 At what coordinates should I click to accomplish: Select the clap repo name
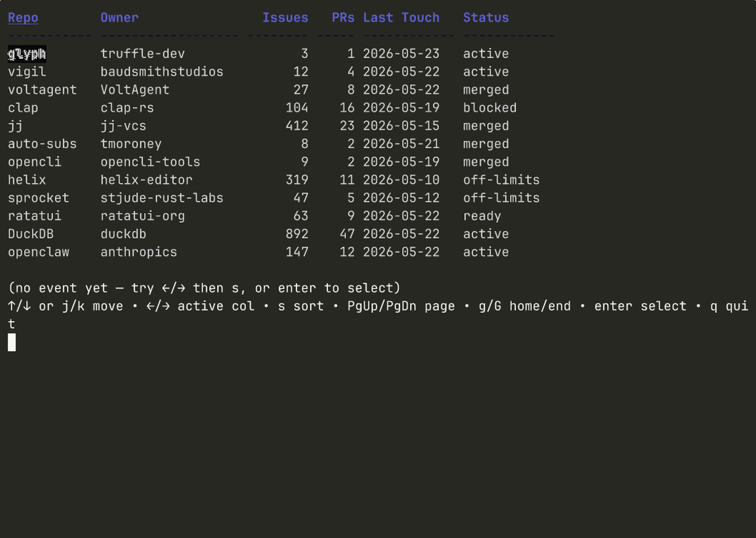coord(23,108)
